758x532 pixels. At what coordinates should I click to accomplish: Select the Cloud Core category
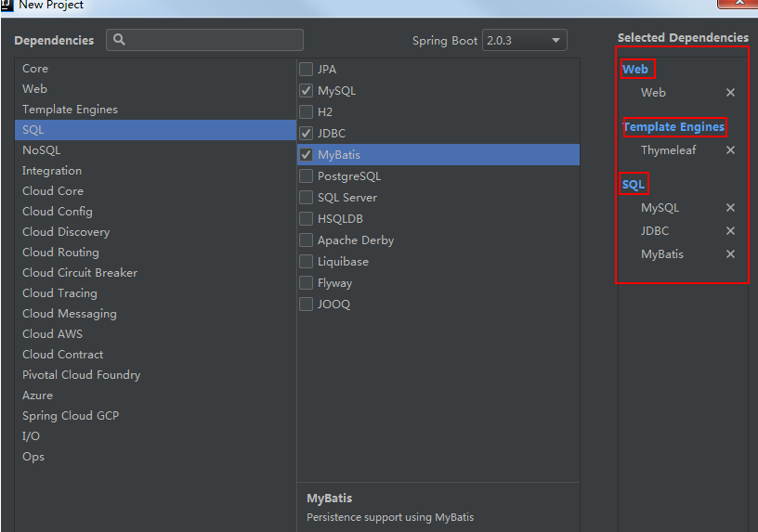click(155, 191)
